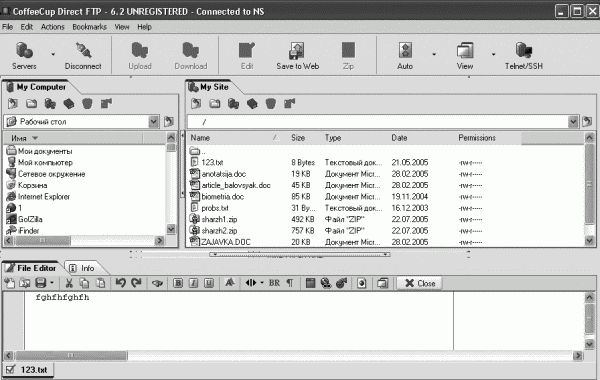Open the Edit menu
This screenshot has width=600, height=380.
[x=26, y=27]
